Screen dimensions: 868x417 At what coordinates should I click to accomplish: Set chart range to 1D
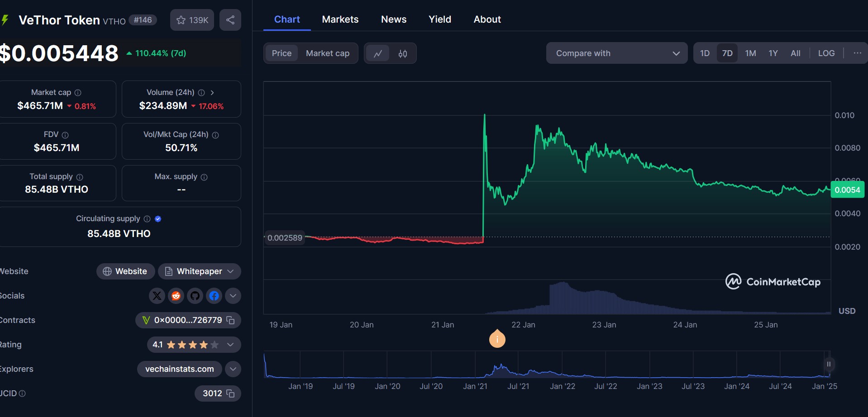705,53
